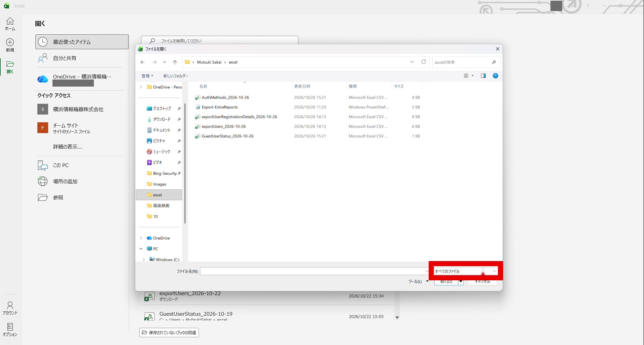Open the file dialog help icon
This screenshot has height=345, width=644.
tap(495, 76)
